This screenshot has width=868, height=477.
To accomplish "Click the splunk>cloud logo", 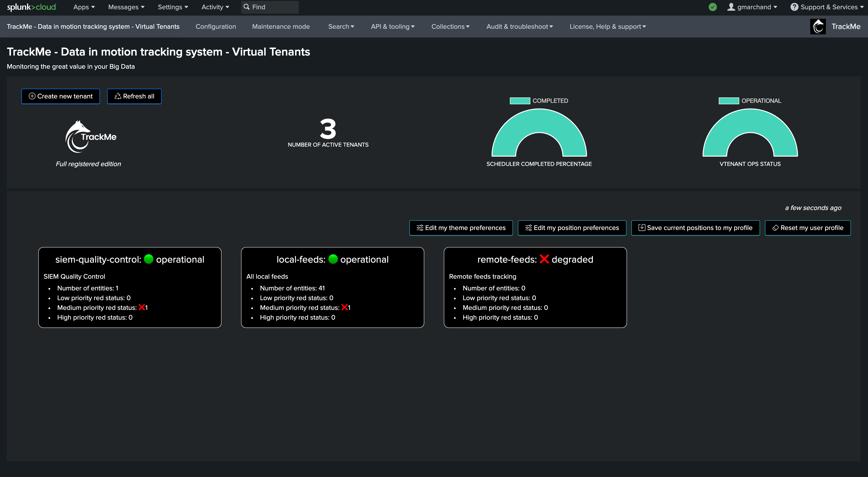I will [31, 7].
